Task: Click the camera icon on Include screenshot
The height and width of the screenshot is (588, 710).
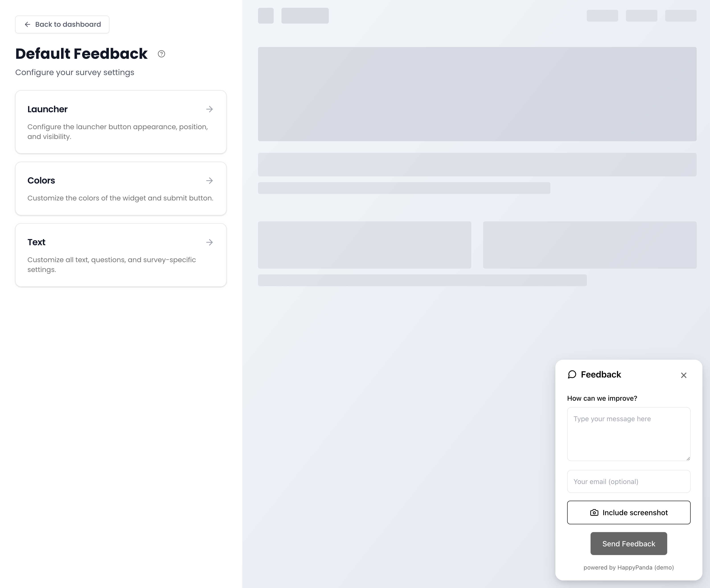Action: point(595,513)
